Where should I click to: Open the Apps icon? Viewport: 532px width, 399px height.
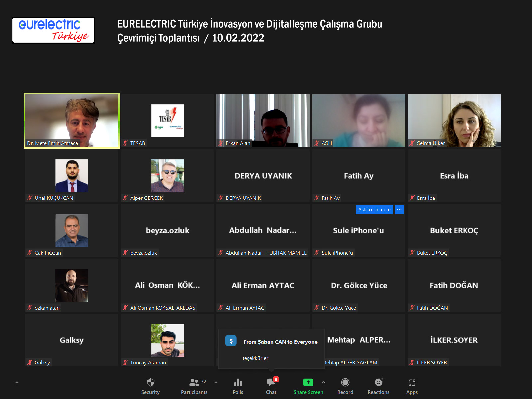tap(412, 383)
